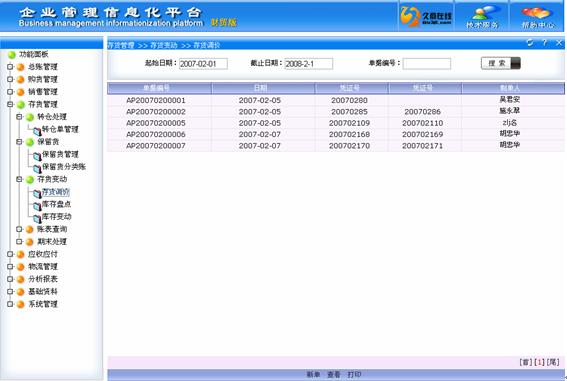567x381 pixels.
Task: Click page number [1]
Action: click(x=539, y=362)
